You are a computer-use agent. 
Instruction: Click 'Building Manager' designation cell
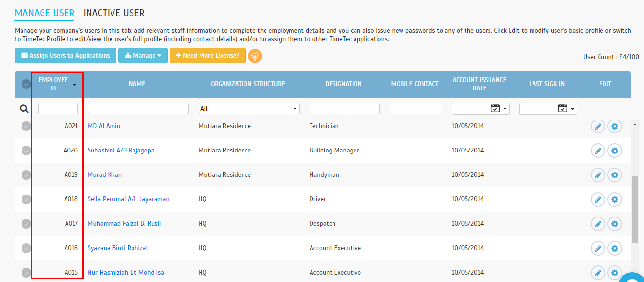[334, 151]
